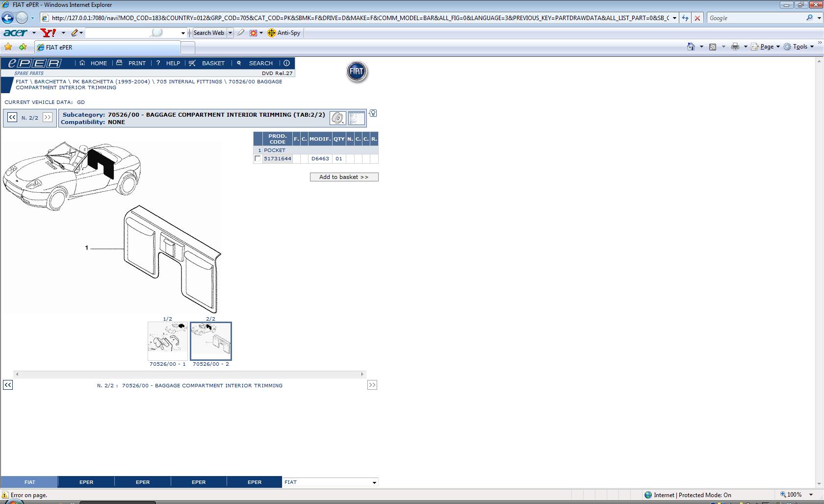Click the bottom >> next button

pos(372,385)
